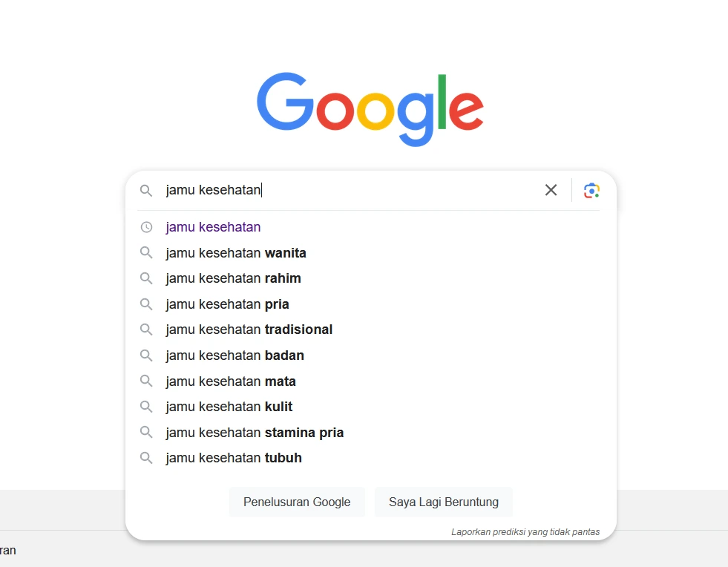Click the Google logo
Screen dimensions: 728x567
(370, 109)
